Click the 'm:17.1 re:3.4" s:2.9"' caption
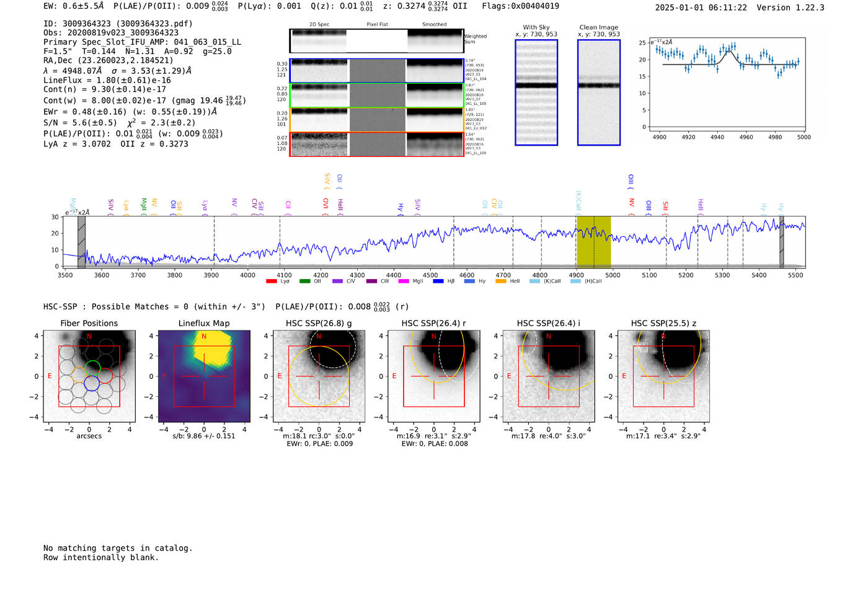The height and width of the screenshot is (591, 868). (x=663, y=436)
